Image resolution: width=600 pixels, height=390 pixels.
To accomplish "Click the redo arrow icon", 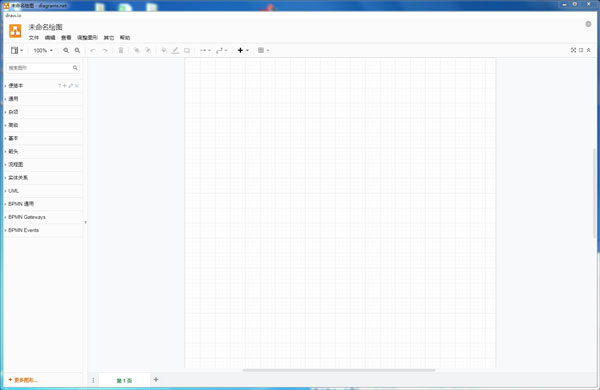I will tap(105, 50).
